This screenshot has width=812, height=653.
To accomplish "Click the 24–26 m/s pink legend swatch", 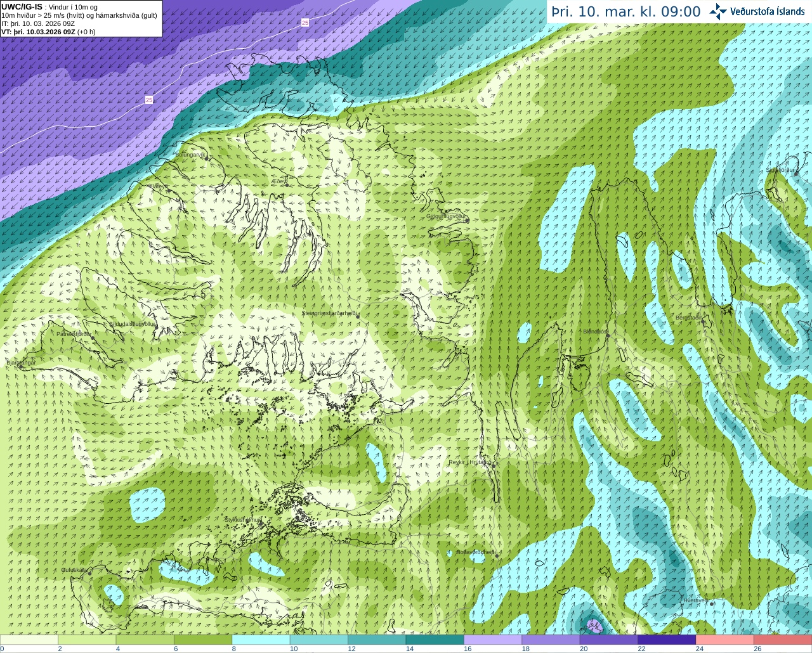I will click(x=725, y=640).
